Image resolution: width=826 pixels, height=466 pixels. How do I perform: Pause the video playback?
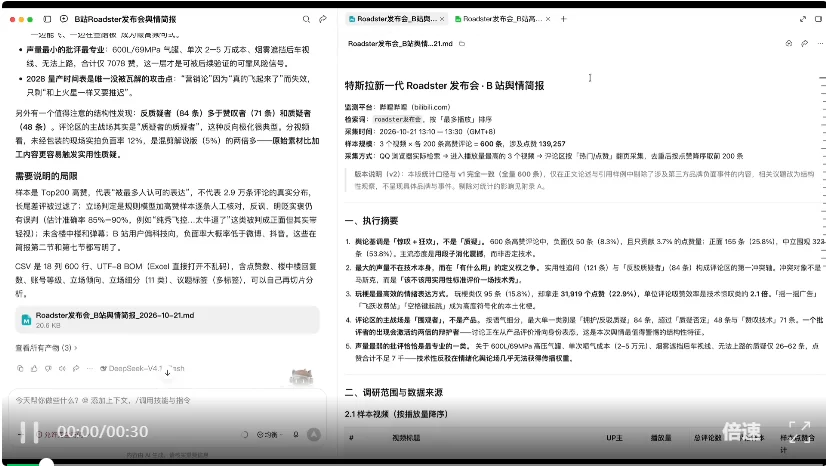tap(30, 432)
